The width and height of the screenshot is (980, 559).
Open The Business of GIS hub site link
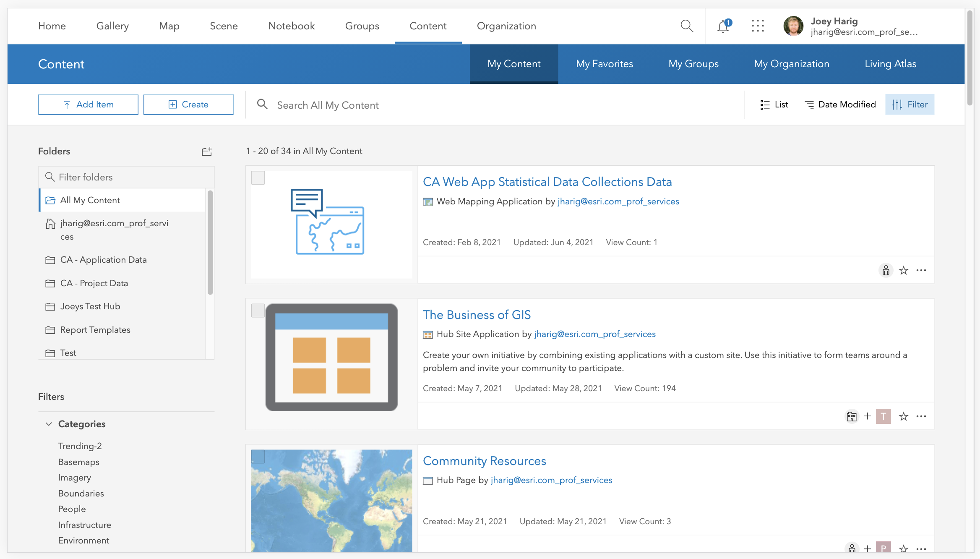point(477,314)
